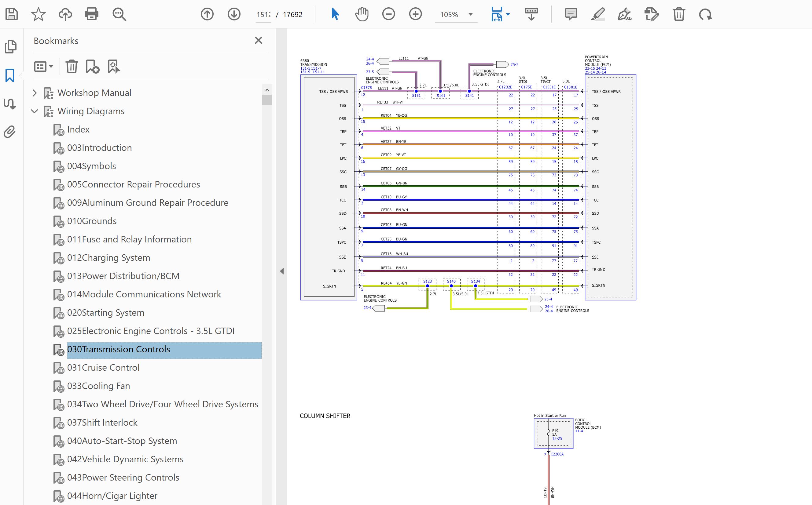The height and width of the screenshot is (505, 812).
Task: Select the Highlight text pen tool
Action: [598, 14]
